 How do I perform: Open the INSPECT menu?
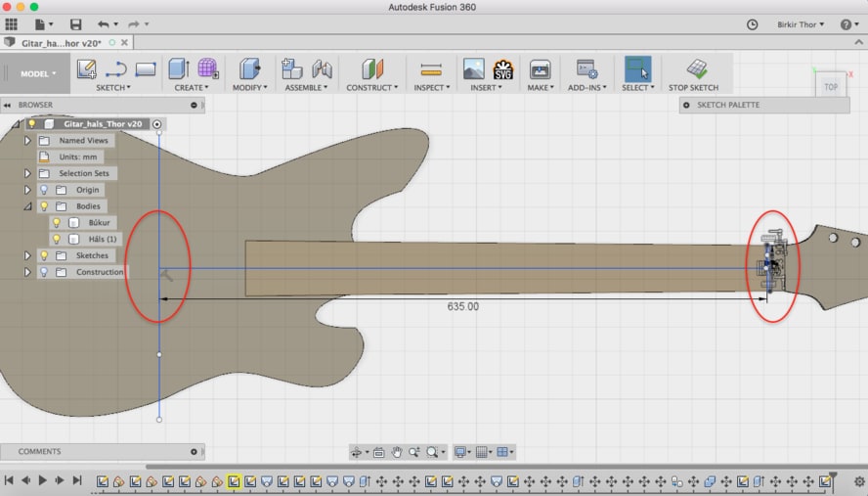432,88
